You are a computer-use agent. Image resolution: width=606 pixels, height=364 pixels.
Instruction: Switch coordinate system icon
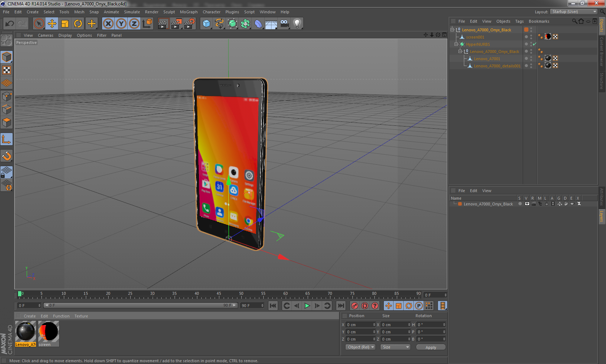(147, 24)
